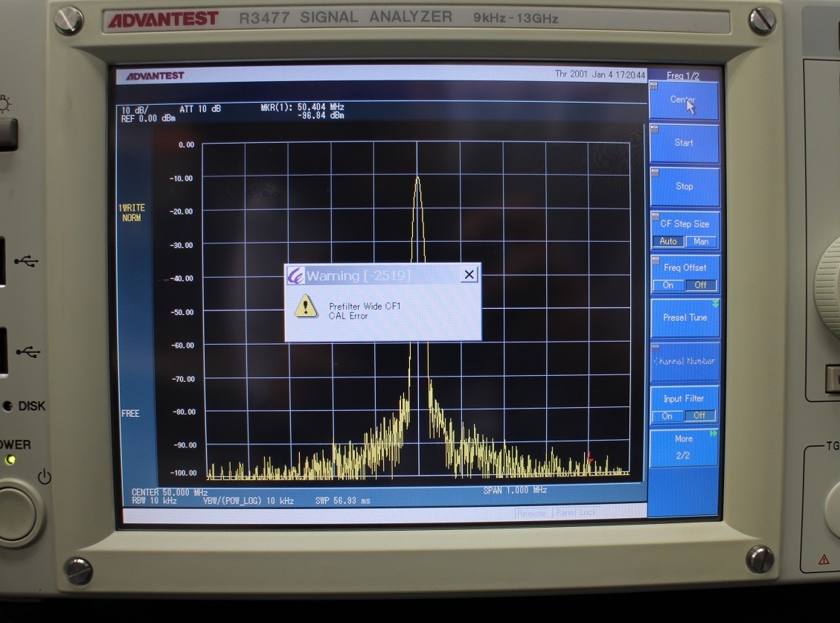
Task: Click the green arrow on Presel Tune
Action: click(x=715, y=304)
